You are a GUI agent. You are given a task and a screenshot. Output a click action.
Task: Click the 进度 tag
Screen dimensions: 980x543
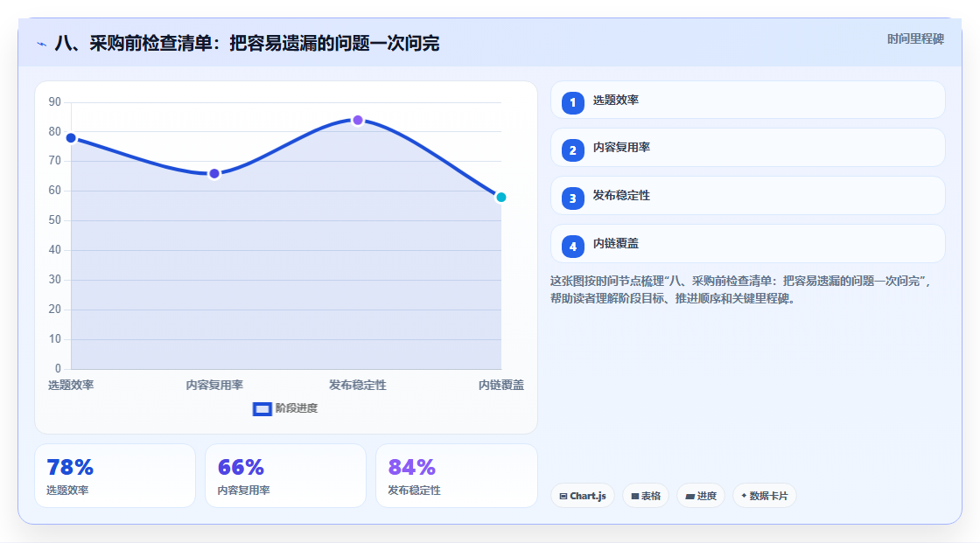701,496
